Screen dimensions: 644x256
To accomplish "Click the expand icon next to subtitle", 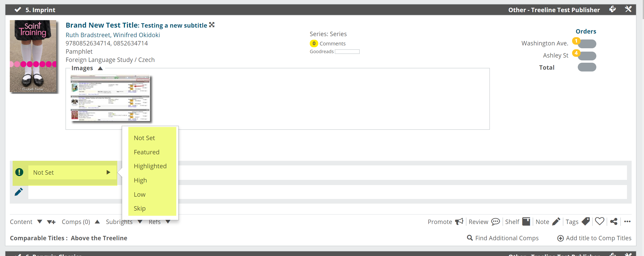I will (x=212, y=25).
